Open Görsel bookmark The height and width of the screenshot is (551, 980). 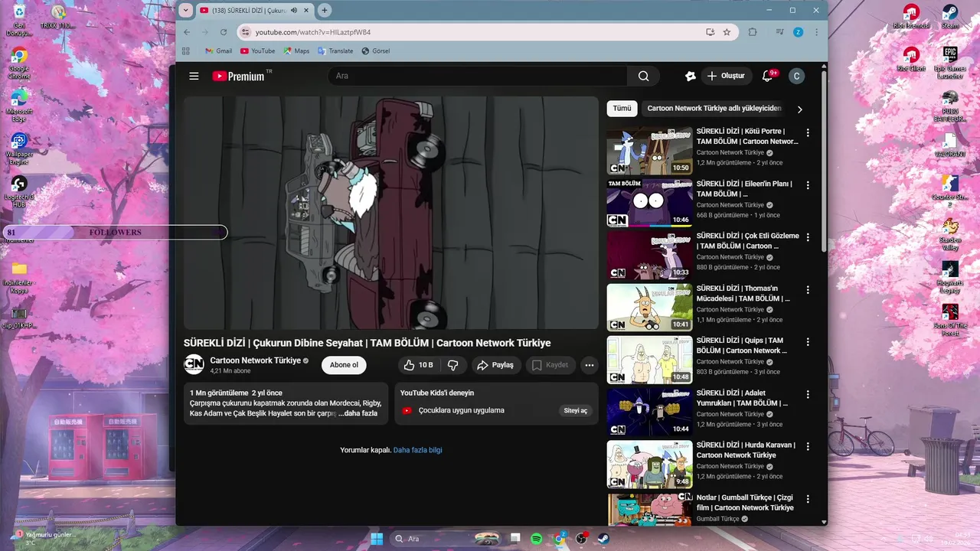tap(375, 51)
